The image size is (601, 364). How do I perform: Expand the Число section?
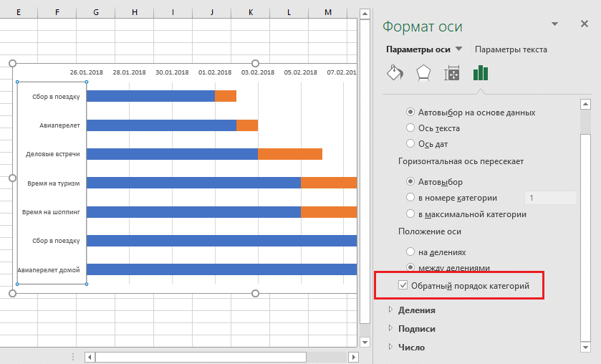tap(390, 348)
